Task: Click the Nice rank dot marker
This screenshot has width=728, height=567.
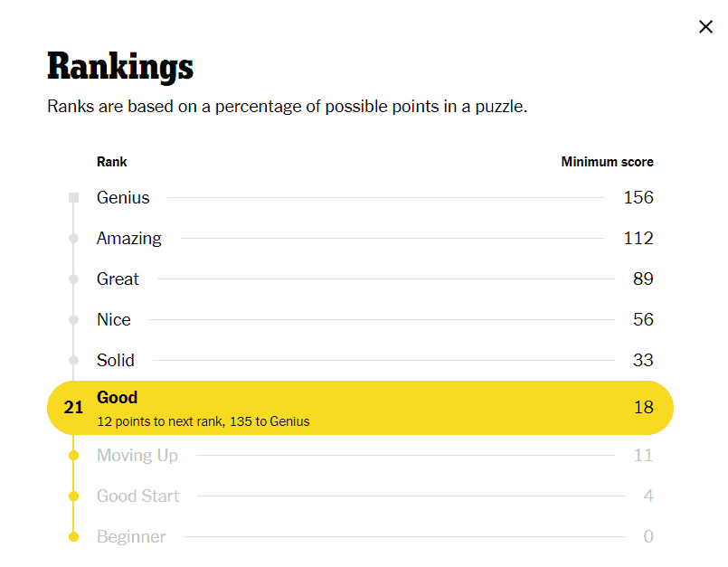Action: [x=73, y=320]
